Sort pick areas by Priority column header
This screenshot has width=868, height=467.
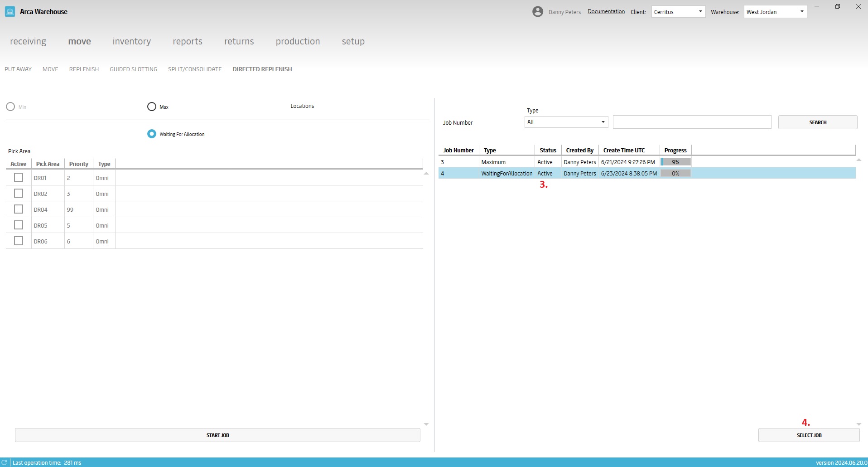79,164
